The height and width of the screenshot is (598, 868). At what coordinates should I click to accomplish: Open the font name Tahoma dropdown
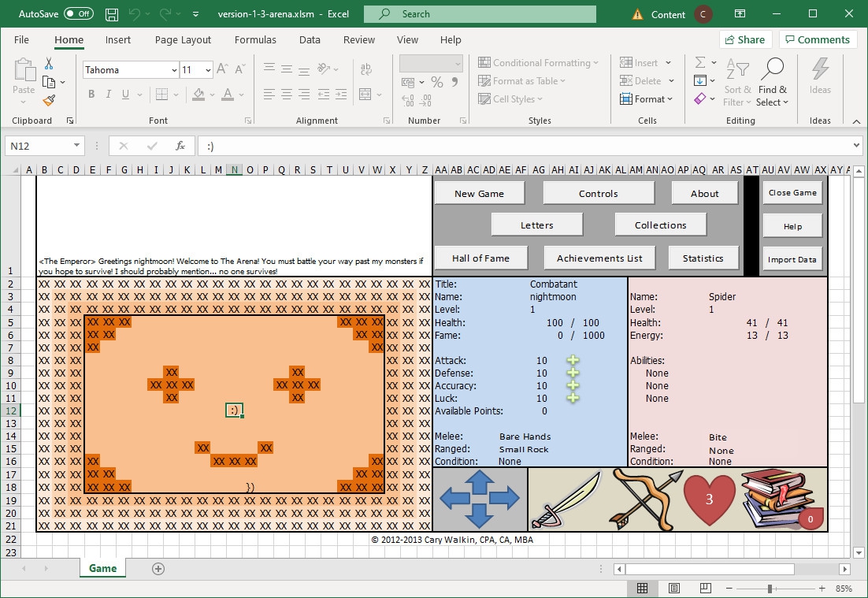(x=174, y=70)
